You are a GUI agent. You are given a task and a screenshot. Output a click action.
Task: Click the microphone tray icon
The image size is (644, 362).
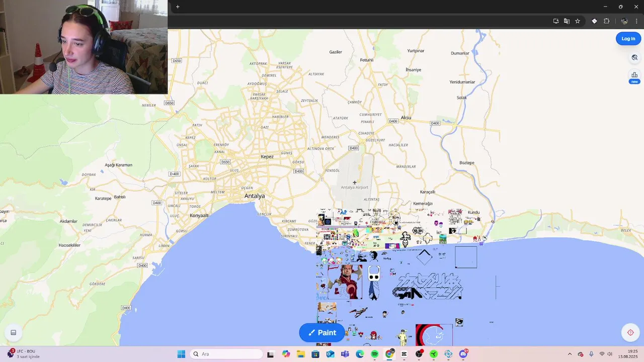591,354
